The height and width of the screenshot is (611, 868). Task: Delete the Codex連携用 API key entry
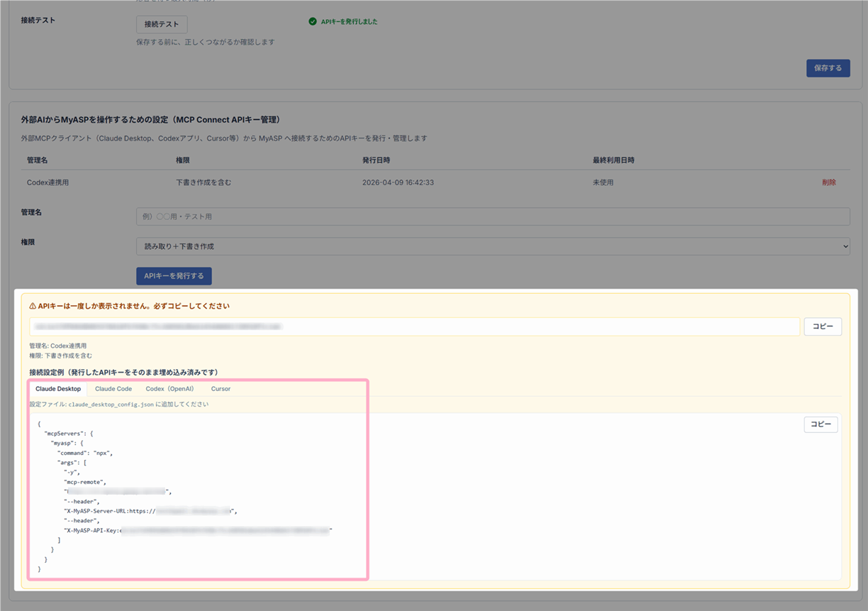pyautogui.click(x=828, y=182)
